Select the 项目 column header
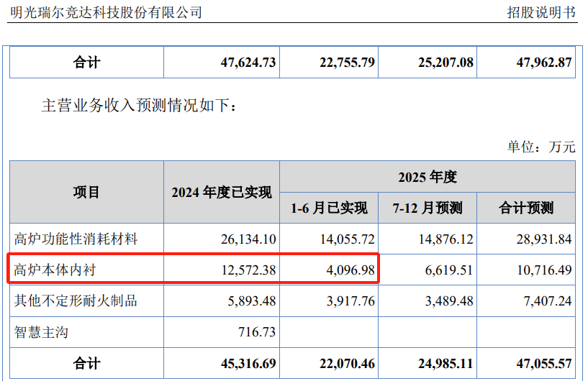Image resolution: width=588 pixels, height=381 pixels. click(86, 192)
